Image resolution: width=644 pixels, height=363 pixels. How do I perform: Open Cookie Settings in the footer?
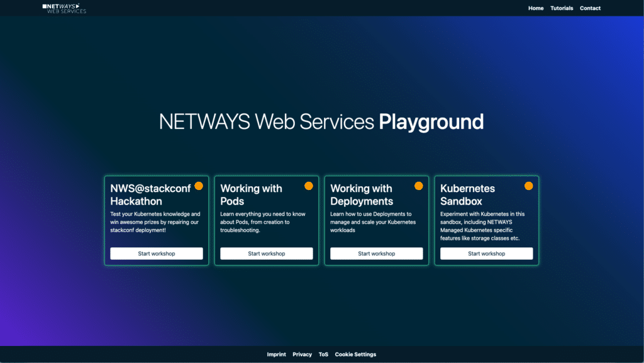(355, 354)
